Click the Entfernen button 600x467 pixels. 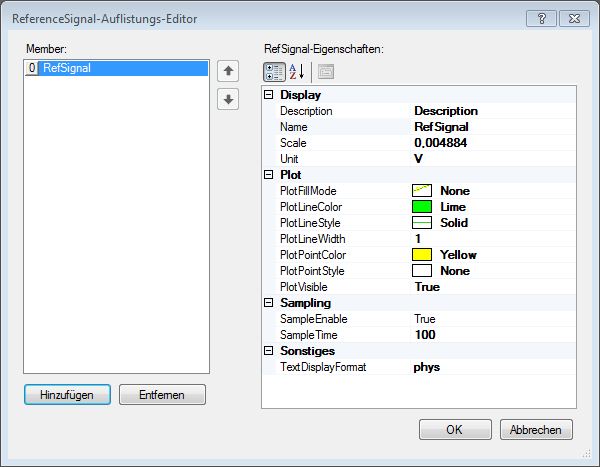coord(162,395)
